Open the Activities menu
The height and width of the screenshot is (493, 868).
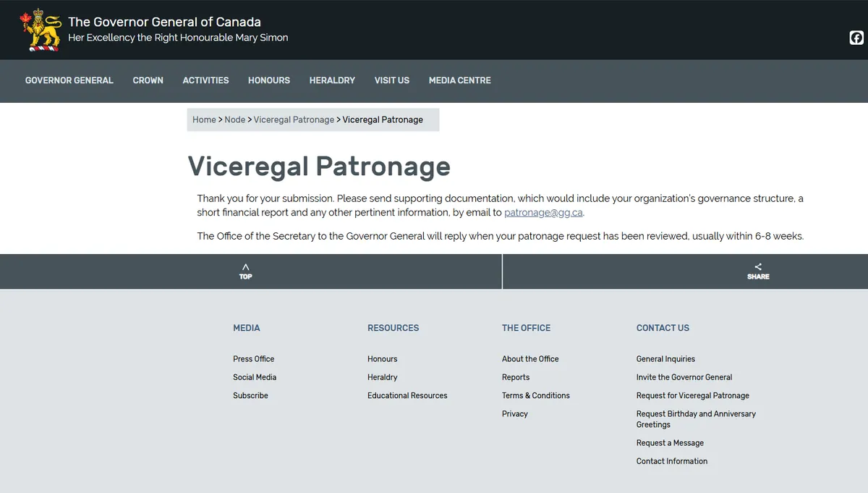point(205,80)
